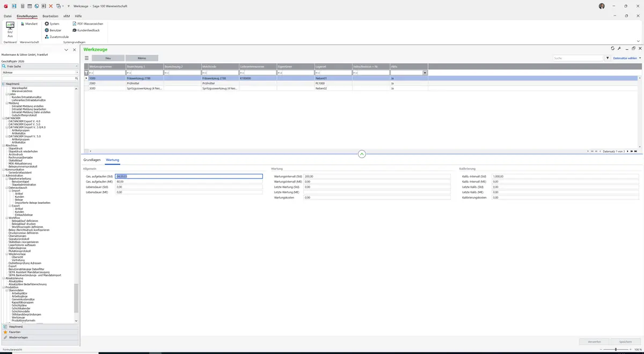Screen dimensions: 644x354
Task: Open the Adresse dropdown
Action: (x=77, y=72)
